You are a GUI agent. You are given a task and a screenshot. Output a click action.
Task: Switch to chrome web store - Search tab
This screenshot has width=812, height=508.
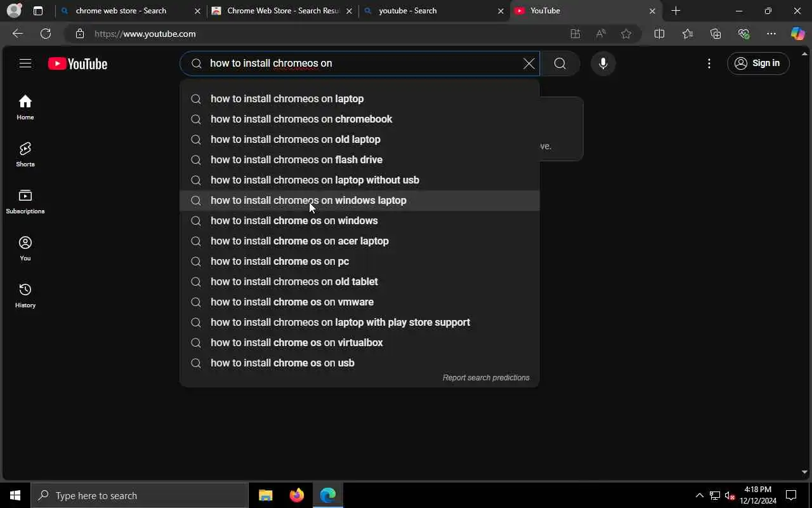131,11
